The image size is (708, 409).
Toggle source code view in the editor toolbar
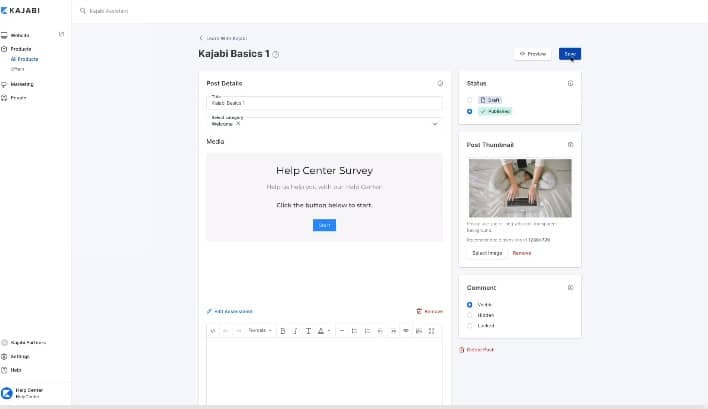pos(213,331)
